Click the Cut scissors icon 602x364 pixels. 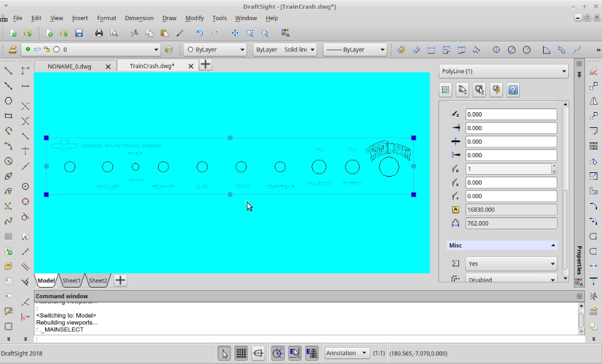(134, 33)
